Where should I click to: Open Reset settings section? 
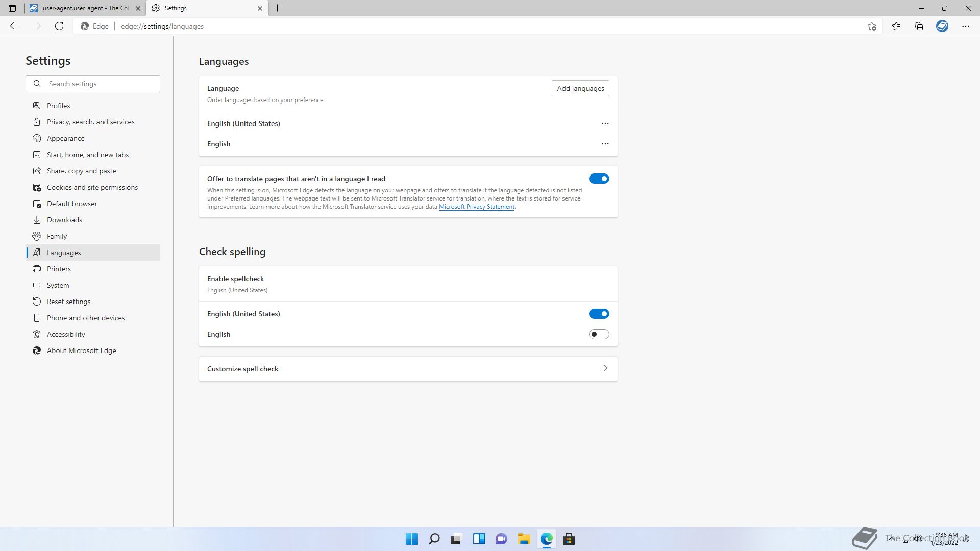click(93, 302)
